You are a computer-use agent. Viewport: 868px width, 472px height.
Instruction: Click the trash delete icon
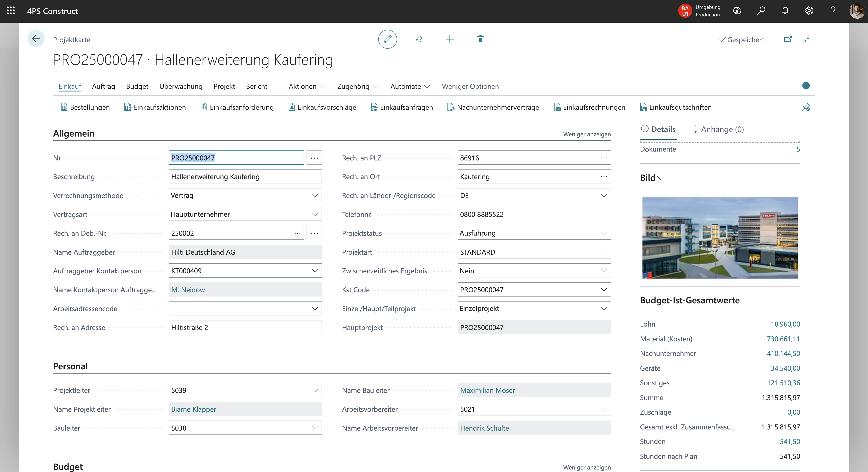[480, 39]
